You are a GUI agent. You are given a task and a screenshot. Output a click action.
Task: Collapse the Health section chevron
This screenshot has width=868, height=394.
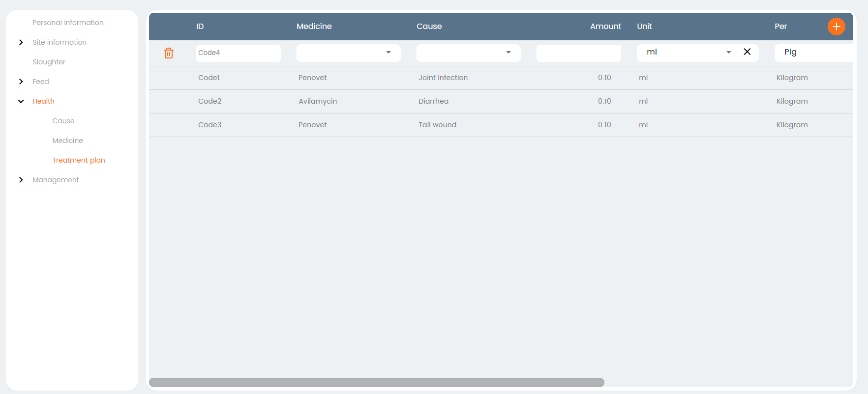[21, 101]
